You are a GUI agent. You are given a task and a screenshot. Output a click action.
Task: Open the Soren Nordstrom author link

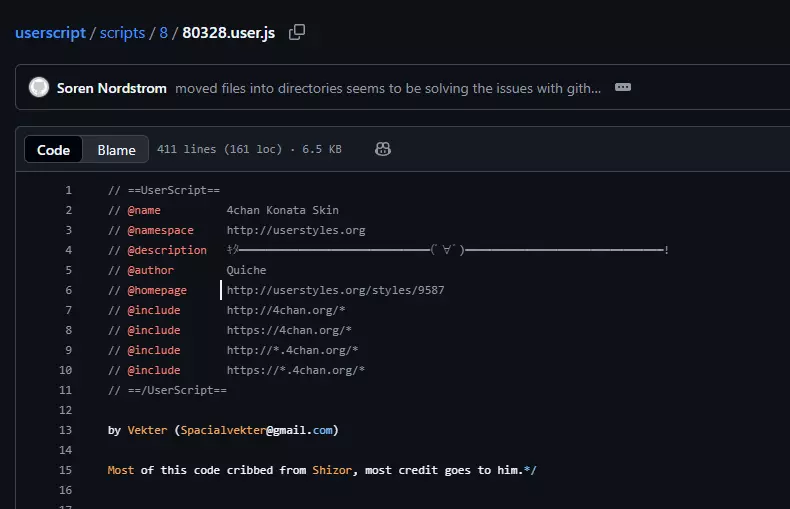(111, 88)
